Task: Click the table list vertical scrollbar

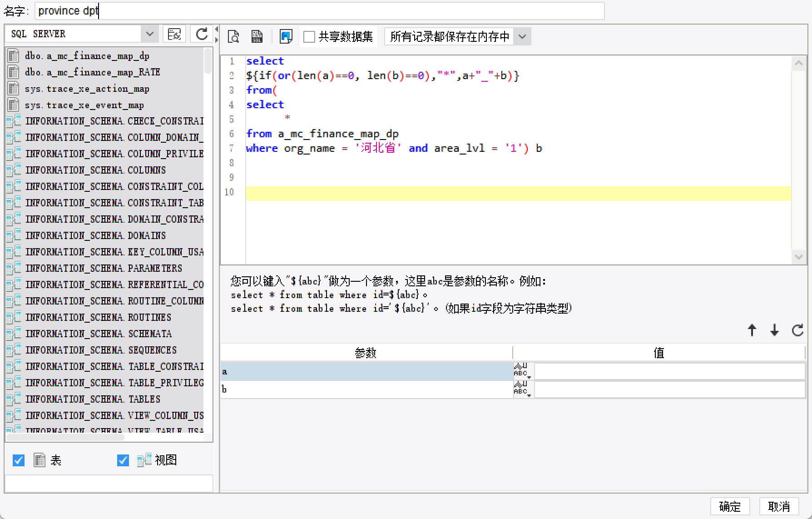Action: point(208,61)
